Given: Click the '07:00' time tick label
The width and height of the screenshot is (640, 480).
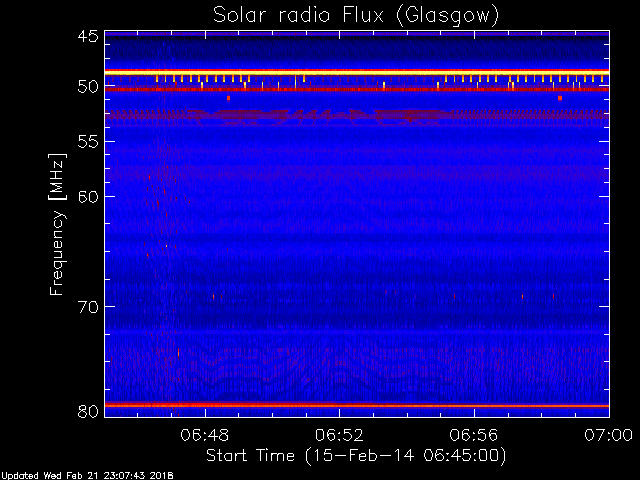Looking at the screenshot, I should 609,435.
